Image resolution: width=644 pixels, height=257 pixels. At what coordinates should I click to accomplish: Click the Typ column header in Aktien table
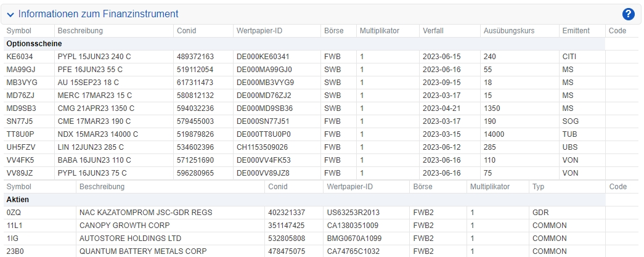538,187
